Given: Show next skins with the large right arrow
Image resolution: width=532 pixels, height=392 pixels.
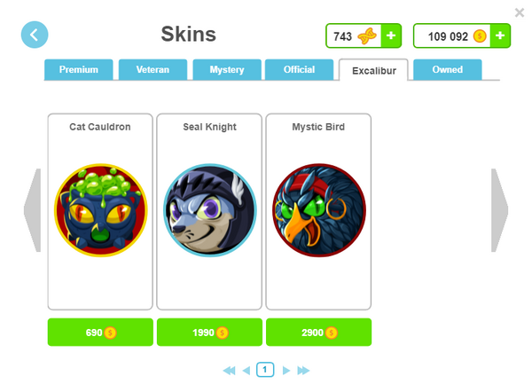Looking at the screenshot, I should 500,210.
